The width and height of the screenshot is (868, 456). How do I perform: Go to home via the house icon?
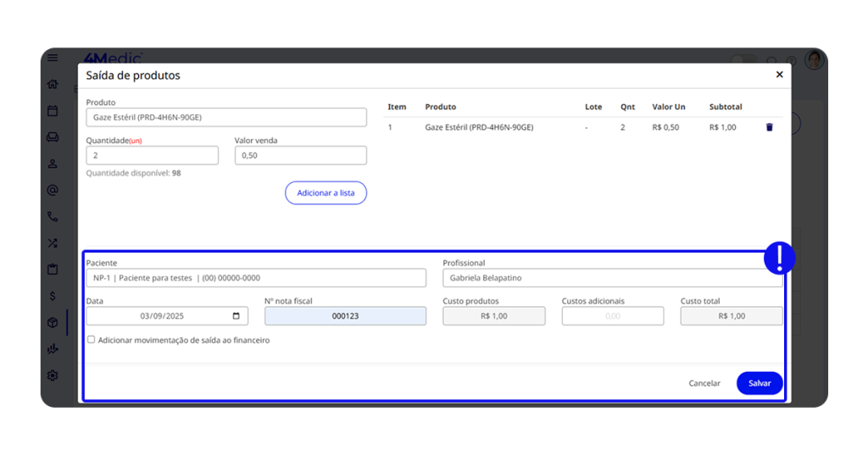click(x=53, y=84)
